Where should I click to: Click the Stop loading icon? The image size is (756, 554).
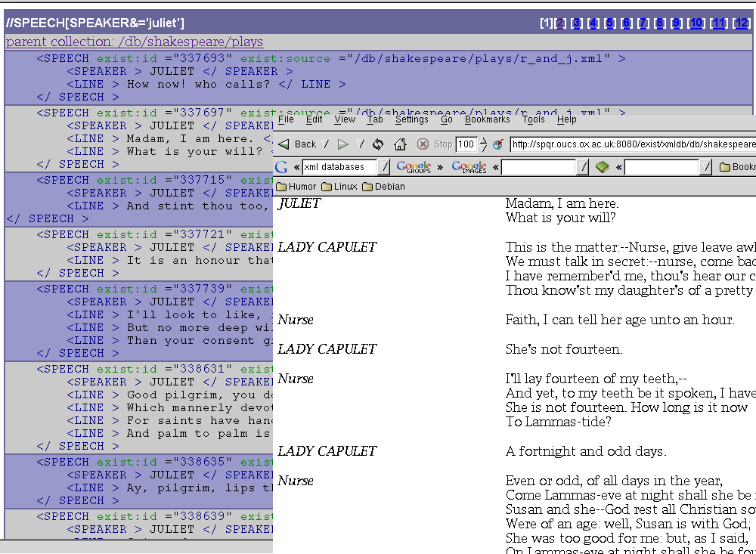click(424, 143)
